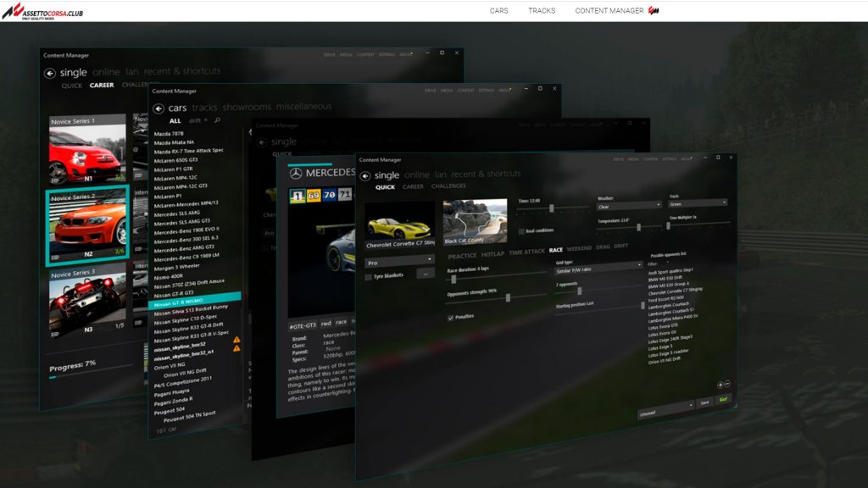Click the Chevrolet Corvette C7 car thumbnail
The image size is (868, 488).
(x=400, y=225)
